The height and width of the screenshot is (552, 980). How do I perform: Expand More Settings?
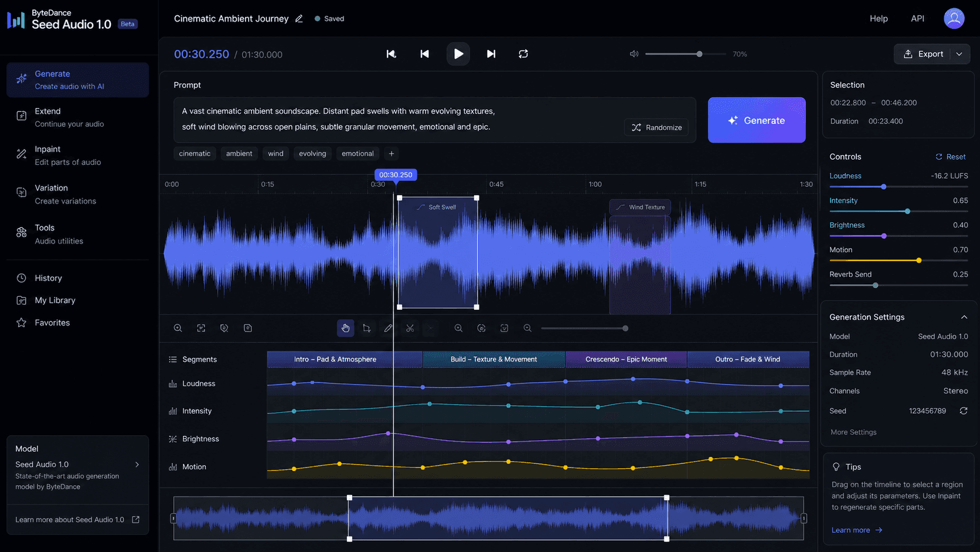[x=853, y=432]
